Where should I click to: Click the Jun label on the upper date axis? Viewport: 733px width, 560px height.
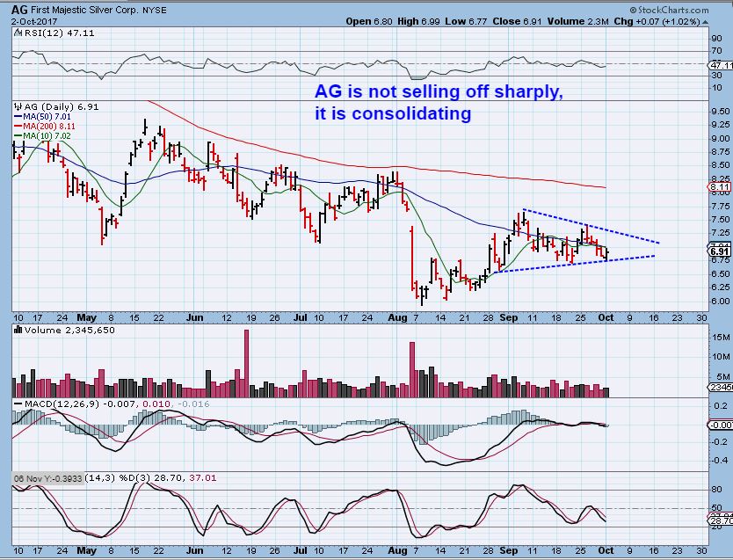[x=194, y=317]
